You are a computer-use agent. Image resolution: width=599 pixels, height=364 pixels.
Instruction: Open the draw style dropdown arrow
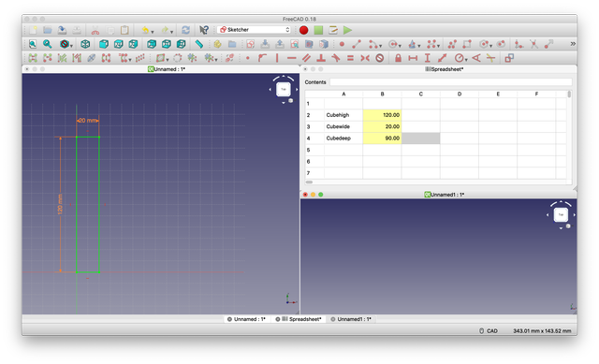tap(71, 46)
